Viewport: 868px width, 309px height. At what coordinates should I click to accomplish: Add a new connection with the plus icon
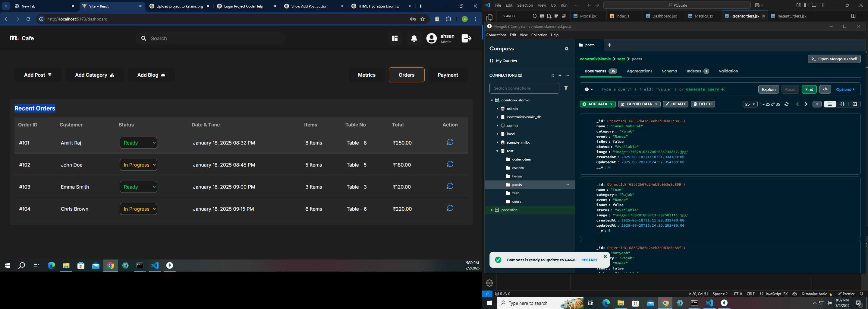tap(560, 75)
